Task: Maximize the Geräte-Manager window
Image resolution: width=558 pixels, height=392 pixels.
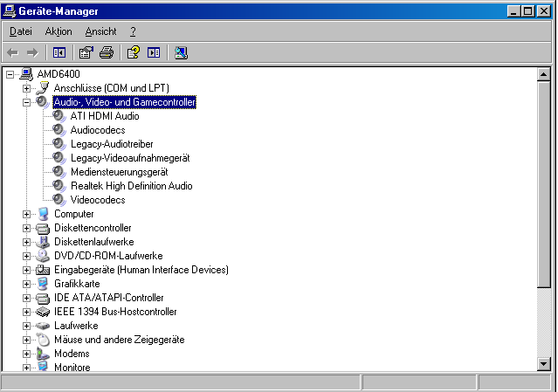Action: pyautogui.click(x=528, y=11)
